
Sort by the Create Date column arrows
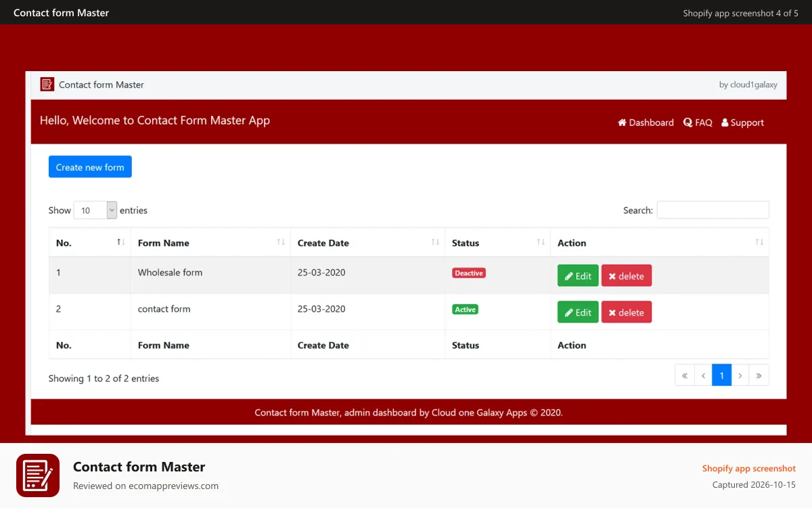tap(435, 242)
